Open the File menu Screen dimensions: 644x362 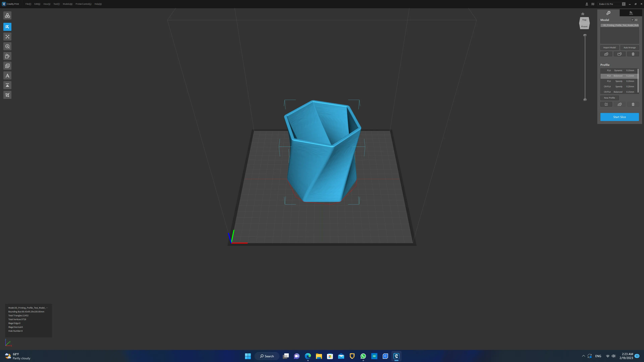(x=28, y=4)
